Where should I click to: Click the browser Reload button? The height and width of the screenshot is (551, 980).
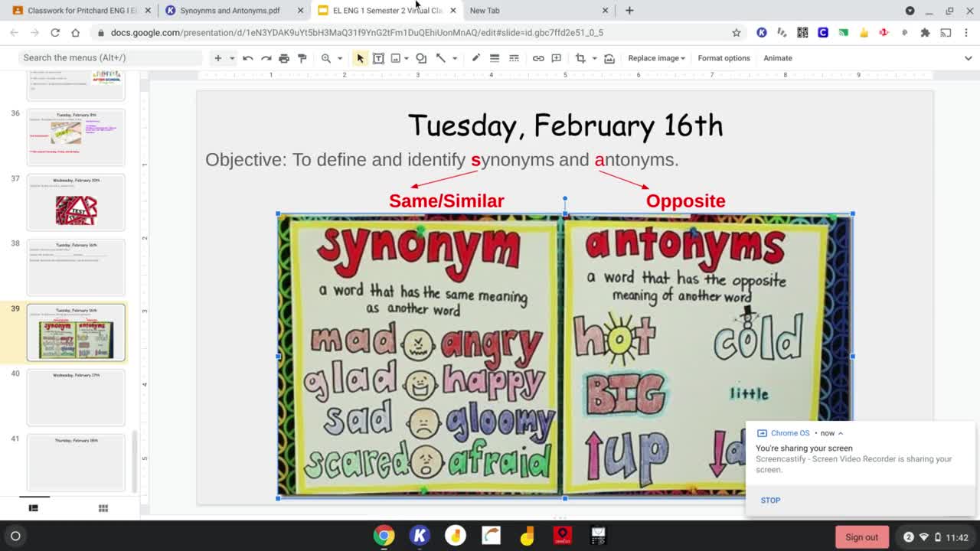coord(55,33)
